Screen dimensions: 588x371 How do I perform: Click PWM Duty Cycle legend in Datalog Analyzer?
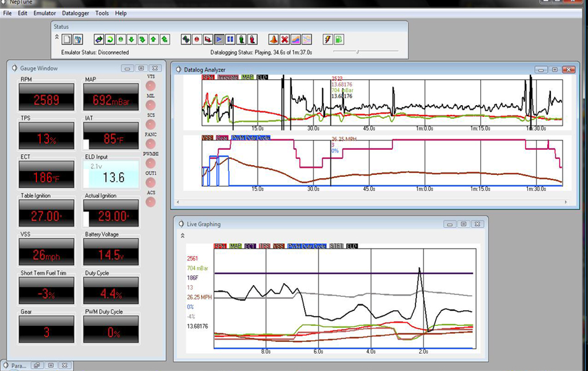pyautogui.click(x=251, y=138)
